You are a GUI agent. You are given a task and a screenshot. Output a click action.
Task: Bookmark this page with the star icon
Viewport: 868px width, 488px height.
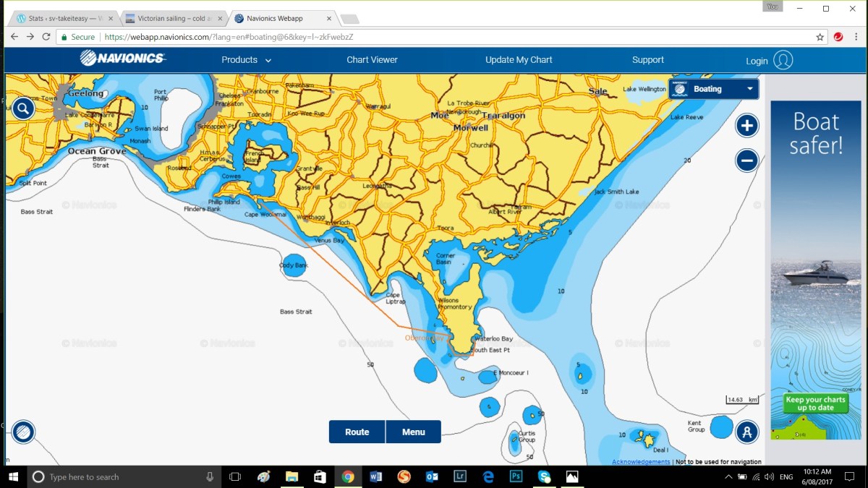(820, 37)
